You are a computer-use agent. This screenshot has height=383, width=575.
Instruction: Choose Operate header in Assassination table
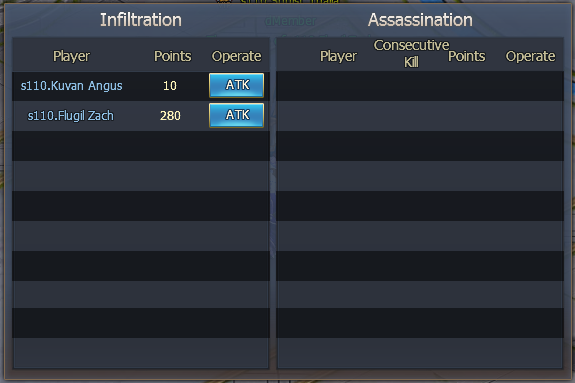point(531,56)
